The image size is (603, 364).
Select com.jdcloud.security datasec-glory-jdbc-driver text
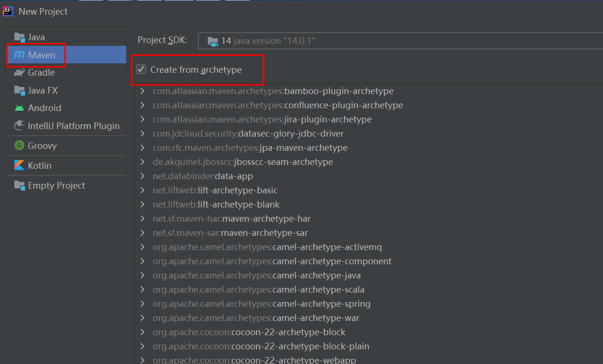(248, 134)
